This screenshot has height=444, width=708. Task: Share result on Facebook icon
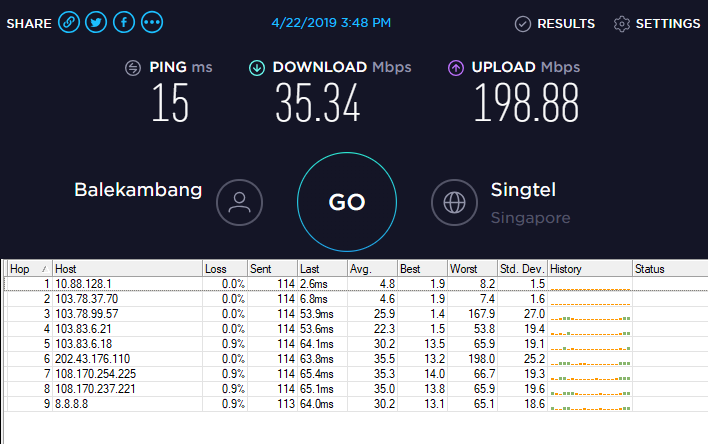pyautogui.click(x=124, y=22)
